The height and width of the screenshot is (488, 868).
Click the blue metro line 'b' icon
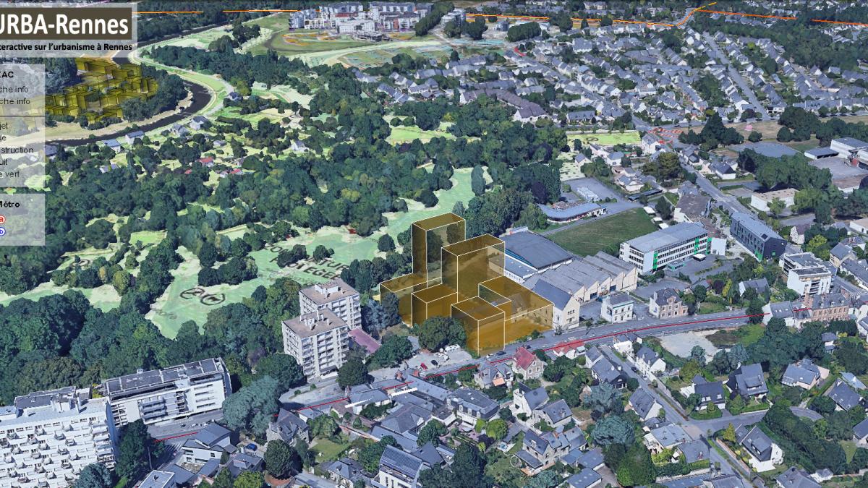[2, 231]
